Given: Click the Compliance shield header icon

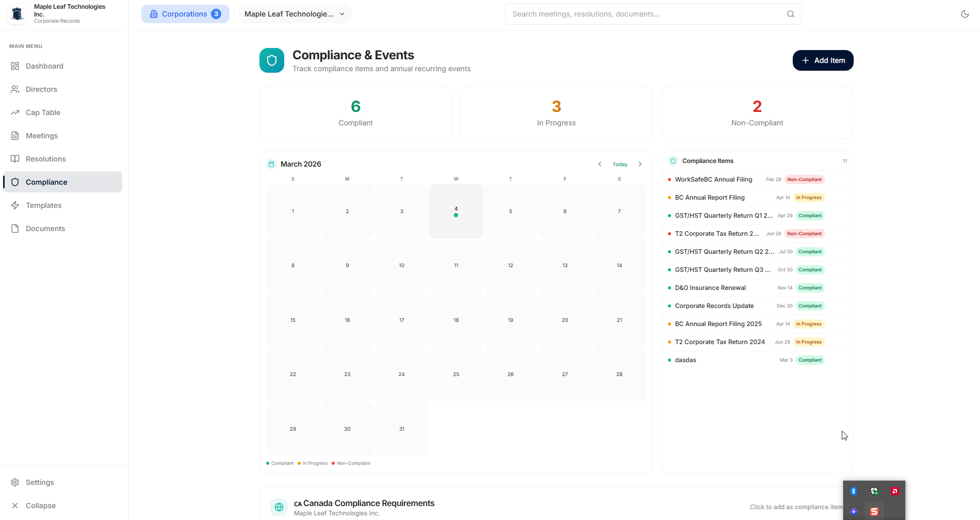Looking at the screenshot, I should pyautogui.click(x=272, y=60).
